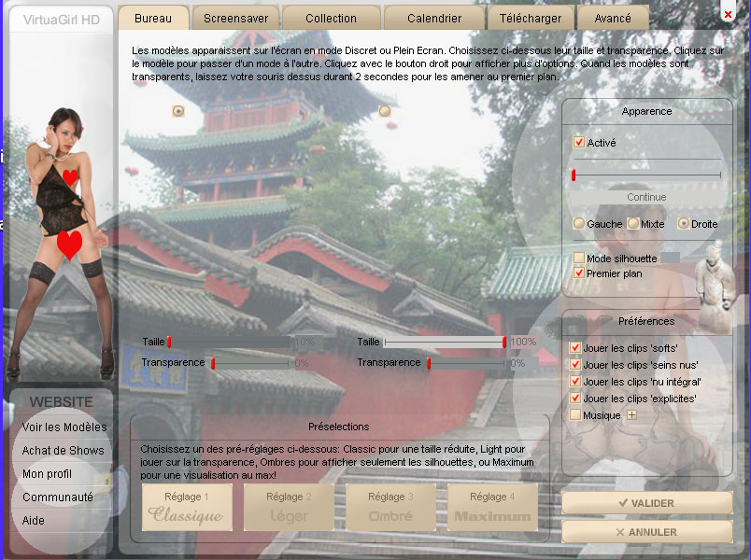Click the ANNULER button
This screenshot has width=751, height=560.
(647, 532)
